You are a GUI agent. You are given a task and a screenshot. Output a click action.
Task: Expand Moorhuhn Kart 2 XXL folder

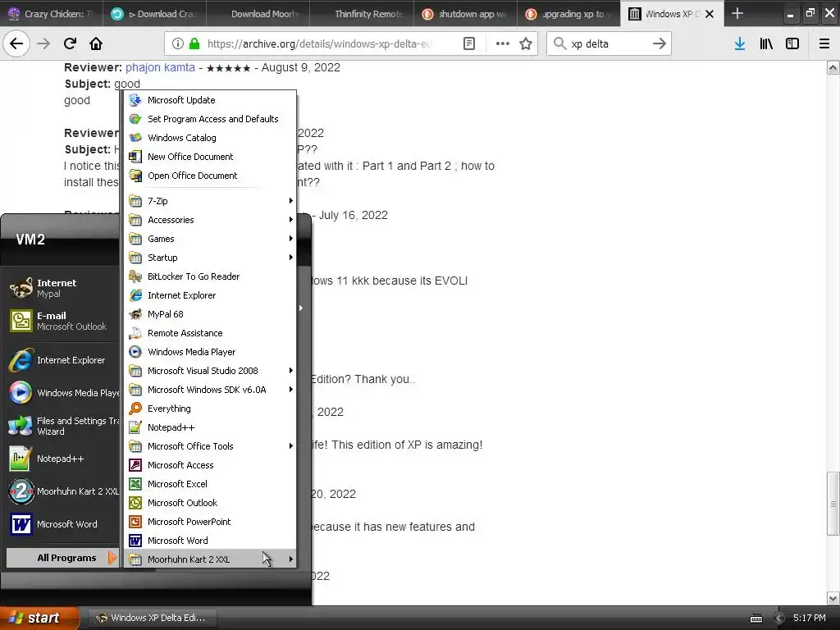click(x=210, y=559)
